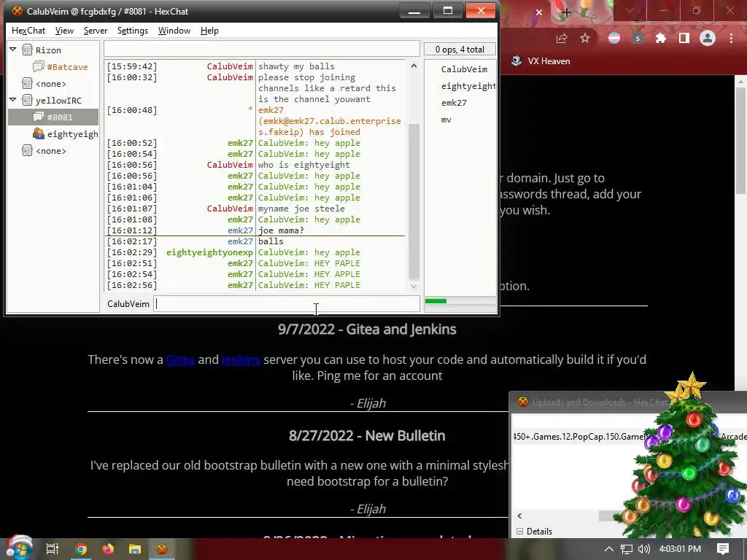Select the #8081 channel row
The width and height of the screenshot is (747, 560).
pyautogui.click(x=53, y=117)
